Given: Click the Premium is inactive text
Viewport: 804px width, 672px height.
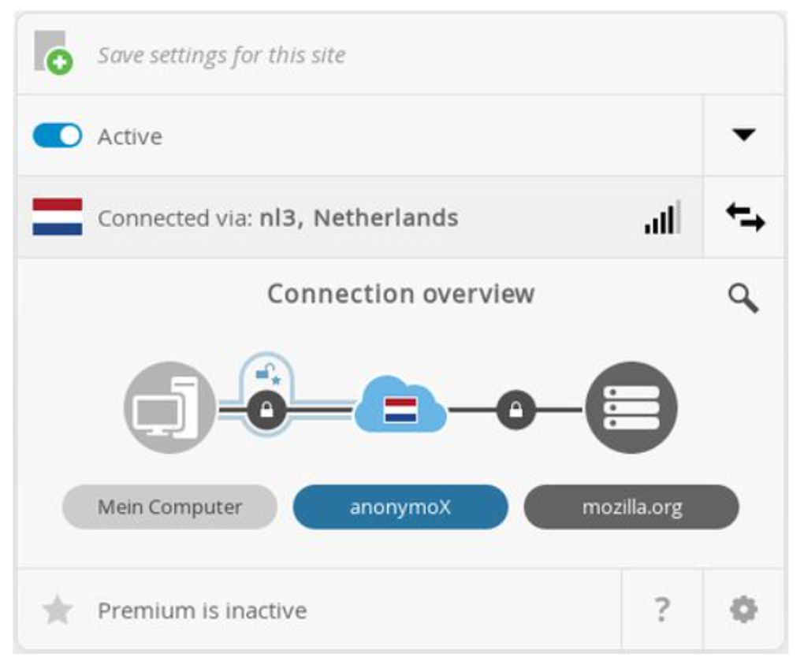Looking at the screenshot, I should (x=202, y=611).
